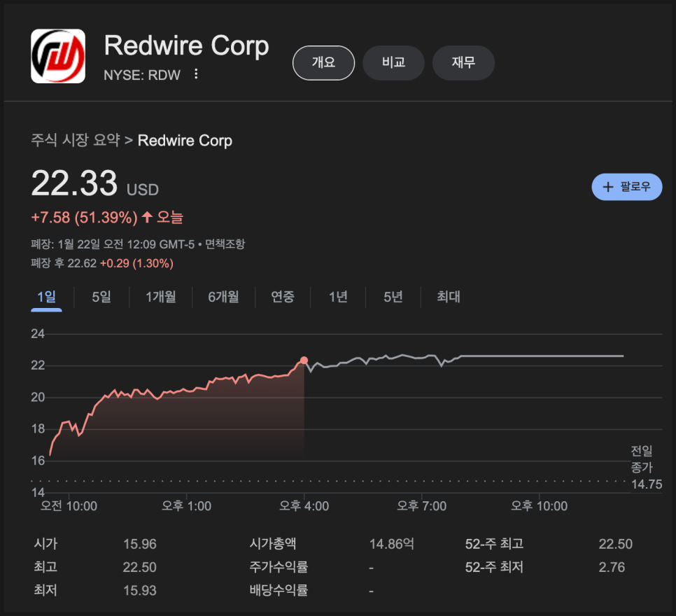Click the NYSE: RDW ticker label
This screenshot has height=616, width=676.
tap(142, 75)
